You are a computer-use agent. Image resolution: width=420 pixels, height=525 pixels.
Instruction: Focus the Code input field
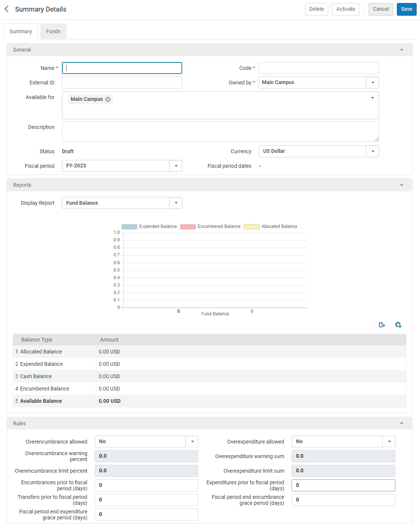319,68
